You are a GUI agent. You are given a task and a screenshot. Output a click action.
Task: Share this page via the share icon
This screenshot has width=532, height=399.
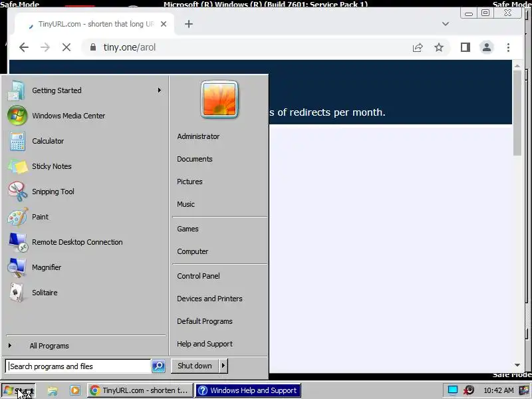pos(418,47)
